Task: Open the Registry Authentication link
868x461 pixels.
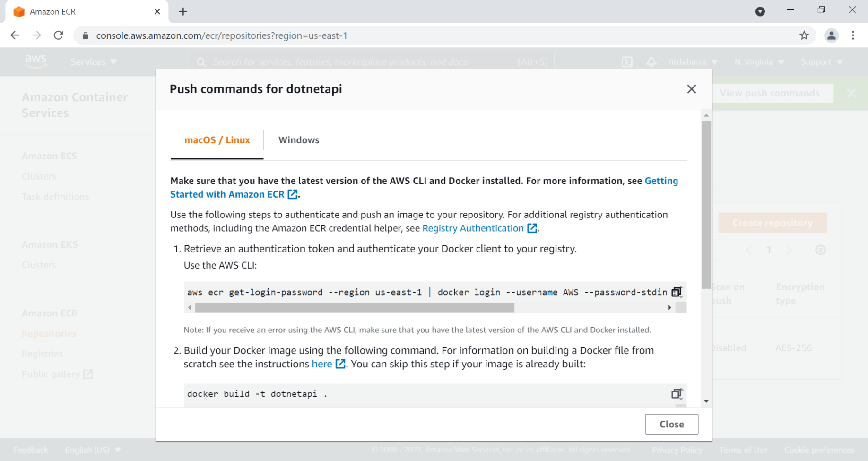Action: (473, 228)
